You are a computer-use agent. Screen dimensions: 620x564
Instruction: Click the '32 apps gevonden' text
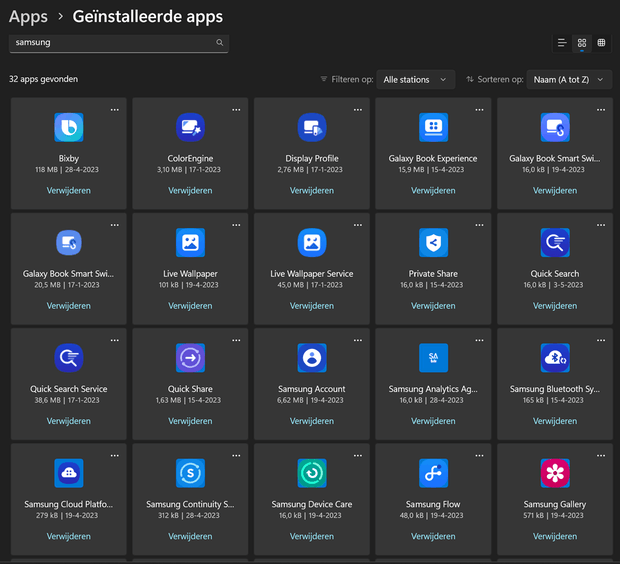tap(43, 79)
